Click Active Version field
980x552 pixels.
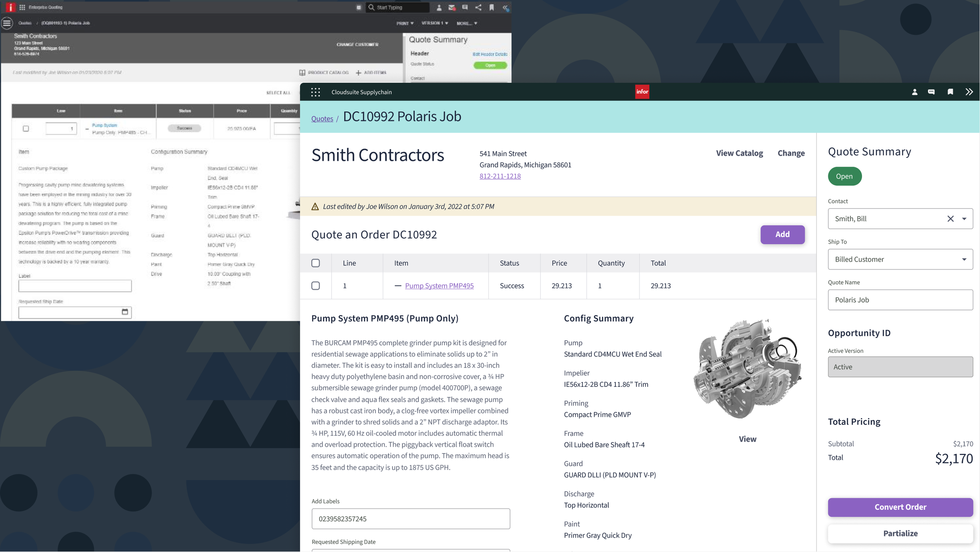click(x=900, y=367)
